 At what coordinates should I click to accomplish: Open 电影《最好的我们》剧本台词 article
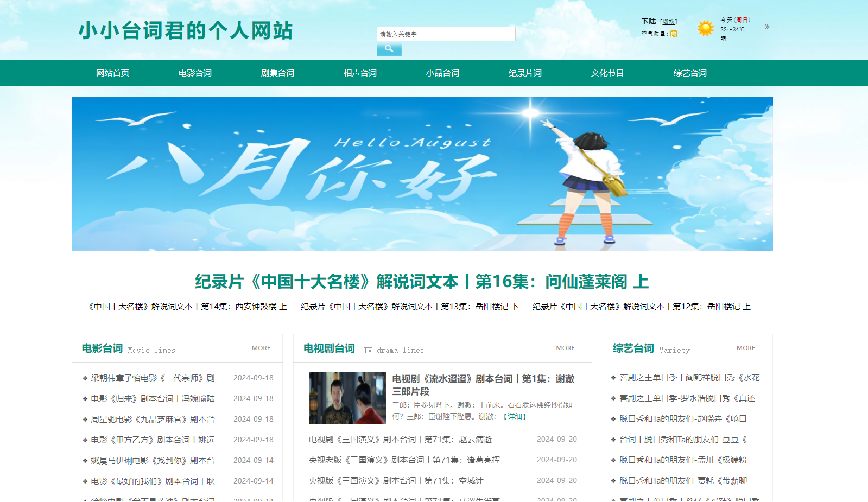tap(153, 481)
